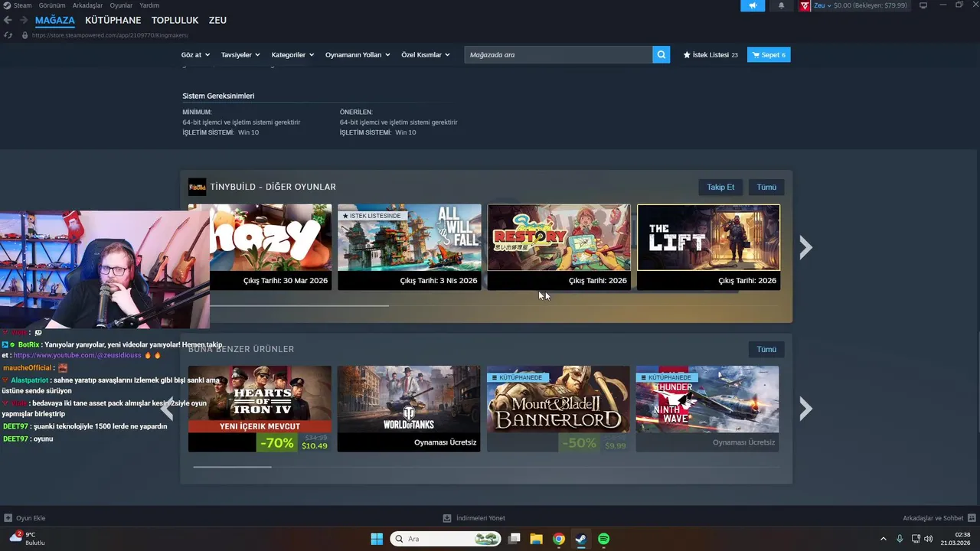Open File Explorer from the taskbar
Viewport: 980px width, 551px height.
(x=537, y=539)
